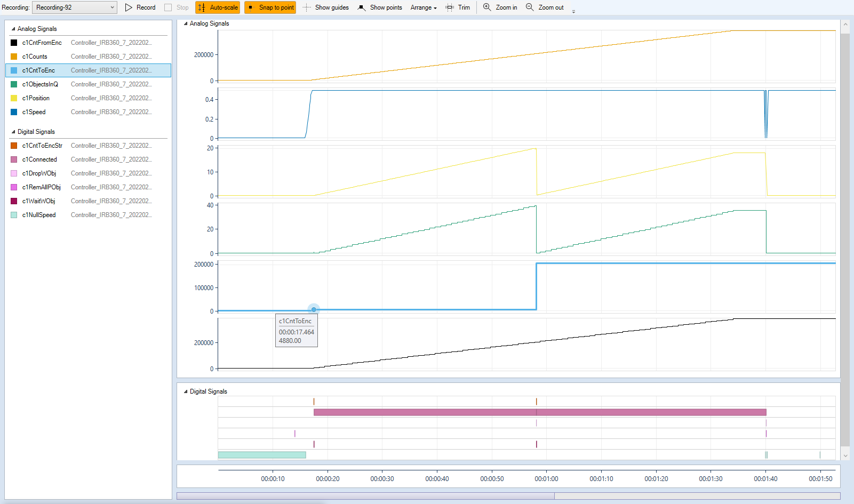
Task: Select the c1Connected digital signal
Action: tap(88, 159)
